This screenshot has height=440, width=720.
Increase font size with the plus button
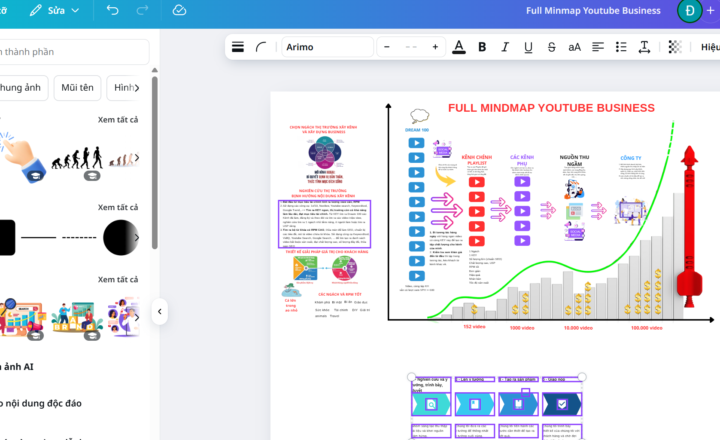tap(435, 47)
